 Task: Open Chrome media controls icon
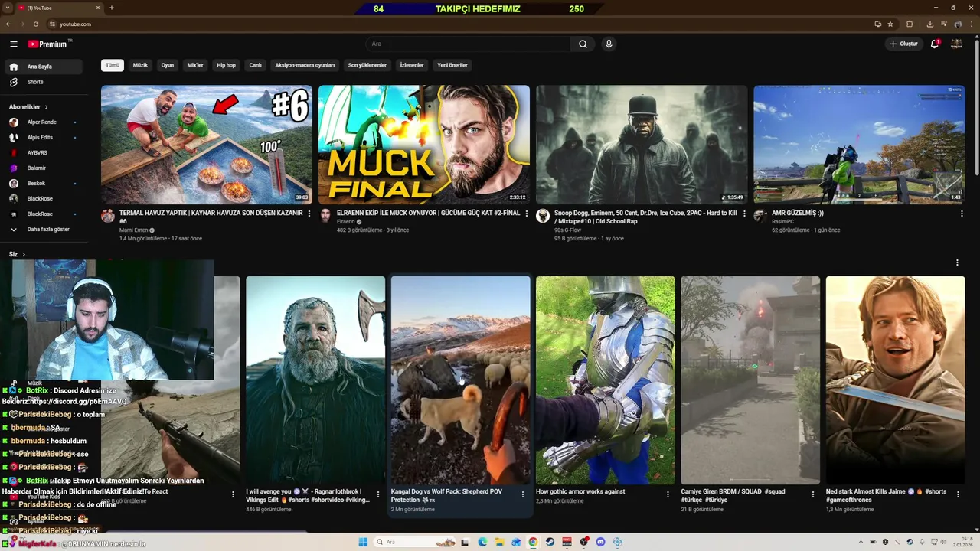[x=945, y=24]
